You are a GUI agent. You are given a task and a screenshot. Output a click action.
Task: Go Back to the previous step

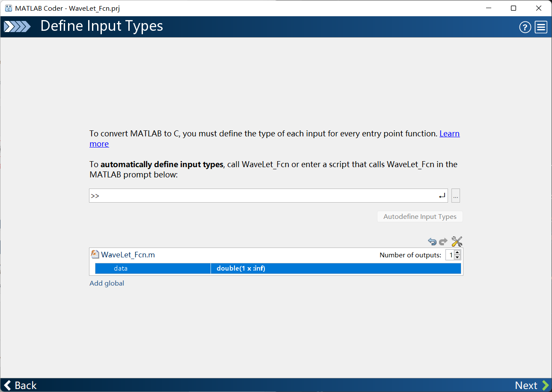pos(20,385)
